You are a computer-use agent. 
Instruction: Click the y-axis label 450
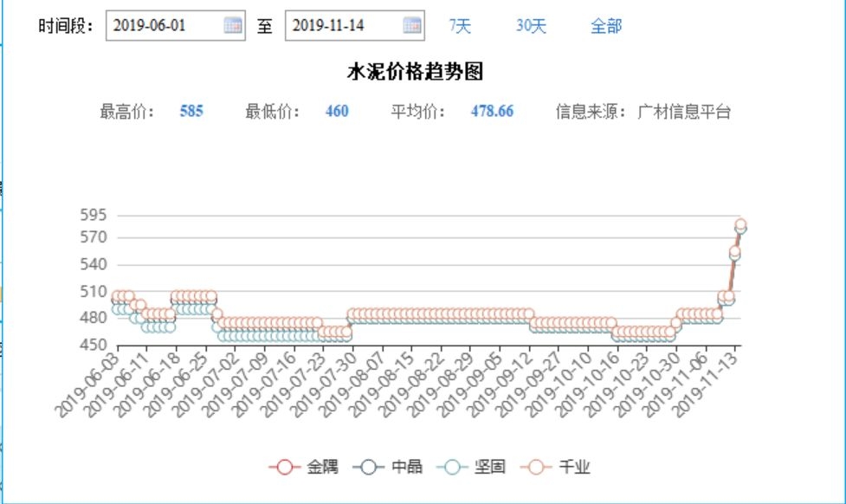click(94, 345)
